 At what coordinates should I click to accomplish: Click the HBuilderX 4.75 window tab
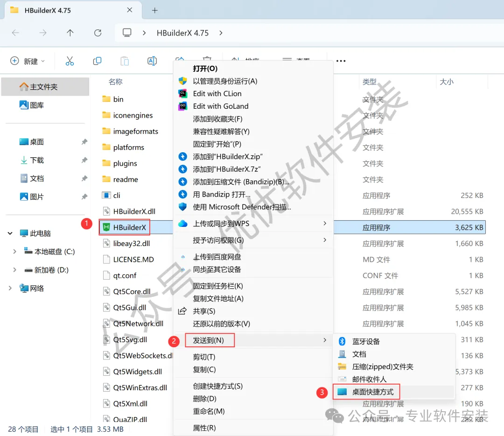click(x=73, y=10)
